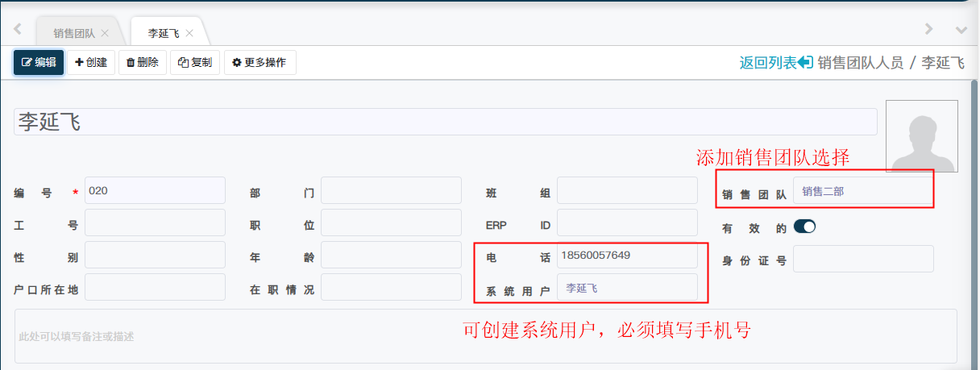Click the Delete (删除) trash button
The width and height of the screenshot is (980, 370).
tap(143, 62)
